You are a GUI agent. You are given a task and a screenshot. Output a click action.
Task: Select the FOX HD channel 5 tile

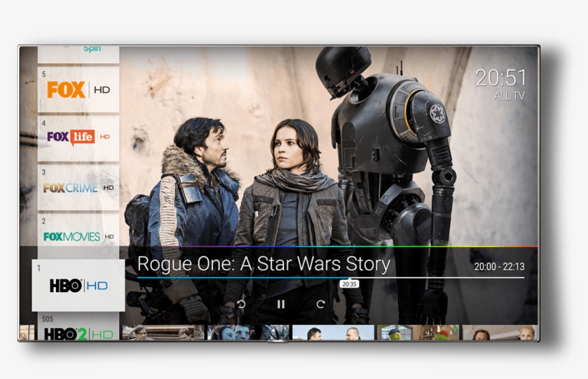[x=78, y=89]
